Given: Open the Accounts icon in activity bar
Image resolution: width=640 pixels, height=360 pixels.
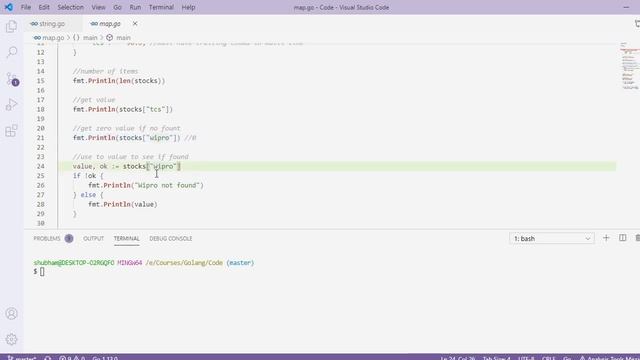Looking at the screenshot, I should (11, 313).
